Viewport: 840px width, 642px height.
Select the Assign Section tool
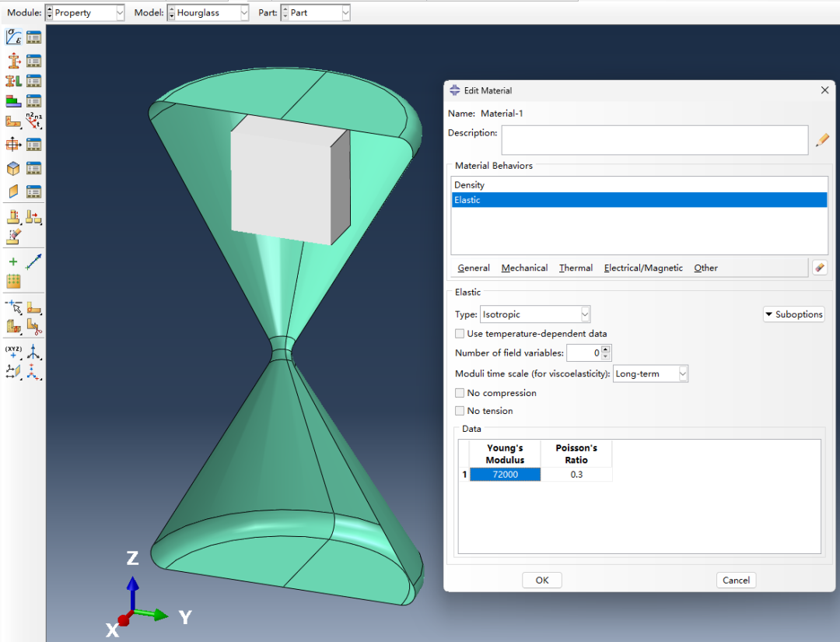point(13,81)
